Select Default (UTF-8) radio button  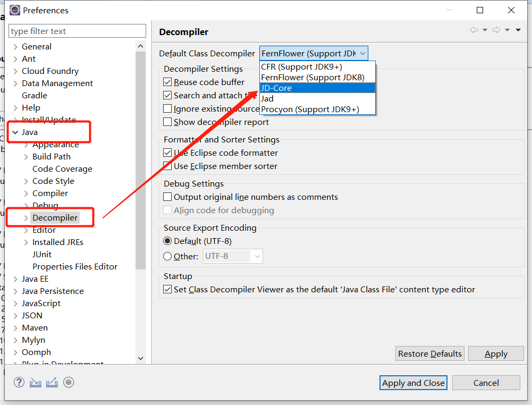(x=167, y=241)
